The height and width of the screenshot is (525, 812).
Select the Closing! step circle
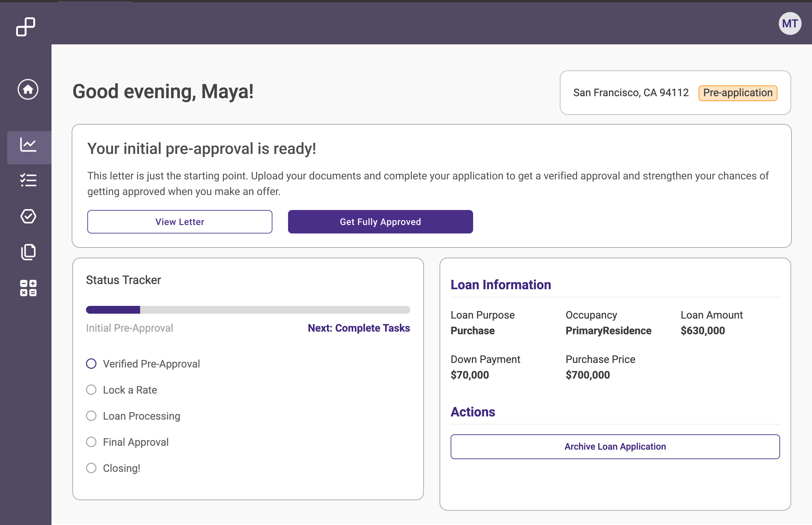(91, 468)
